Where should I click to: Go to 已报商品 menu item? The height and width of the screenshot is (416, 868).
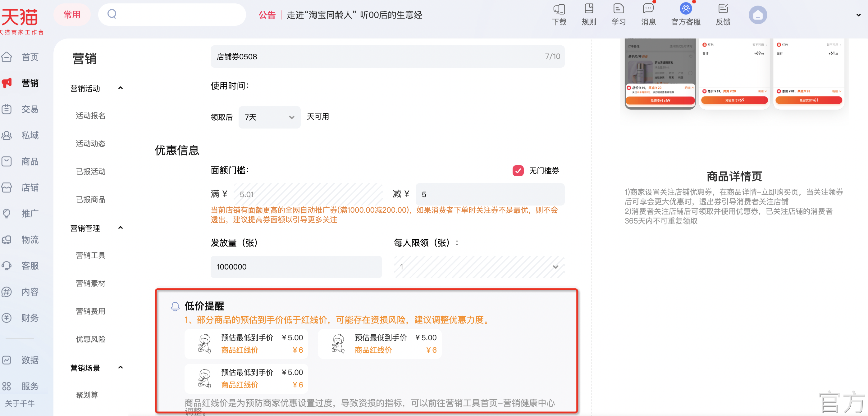point(91,199)
